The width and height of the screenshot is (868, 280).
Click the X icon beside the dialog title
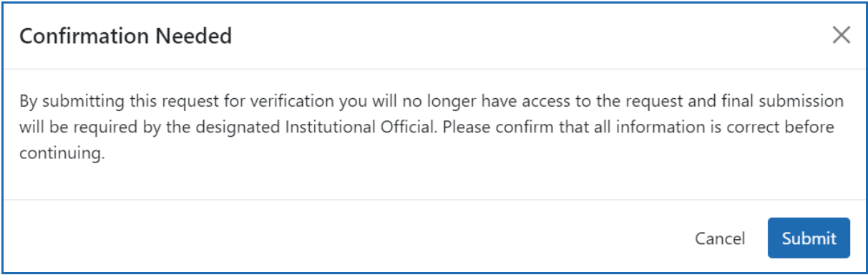pos(841,36)
